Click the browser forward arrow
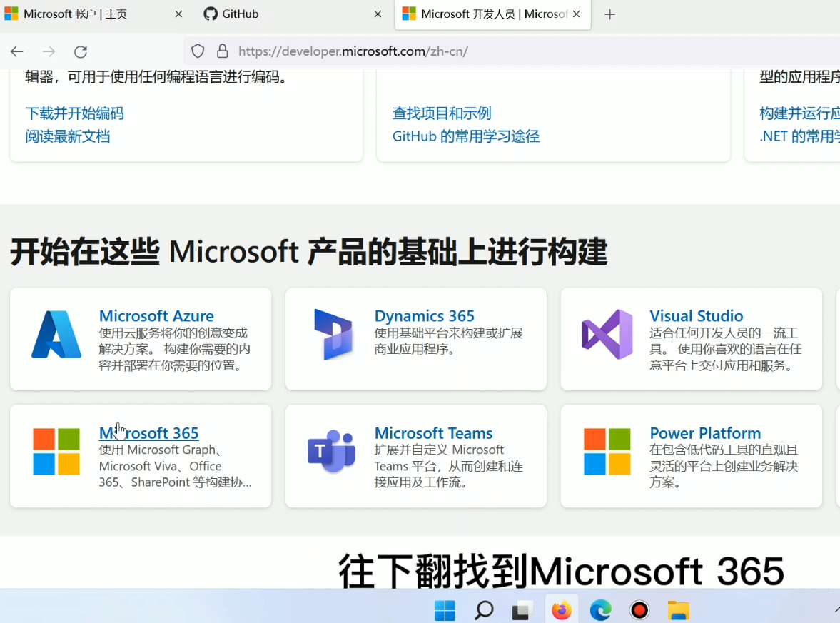This screenshot has height=623, width=840. [x=49, y=51]
